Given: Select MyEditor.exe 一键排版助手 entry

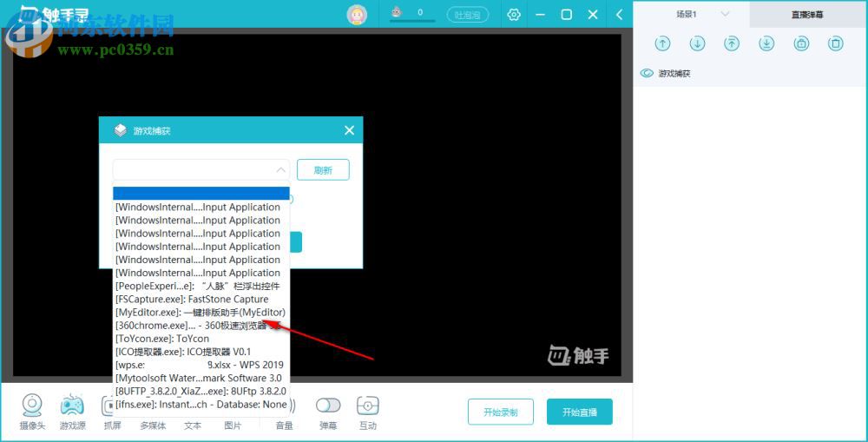Looking at the screenshot, I should [201, 313].
